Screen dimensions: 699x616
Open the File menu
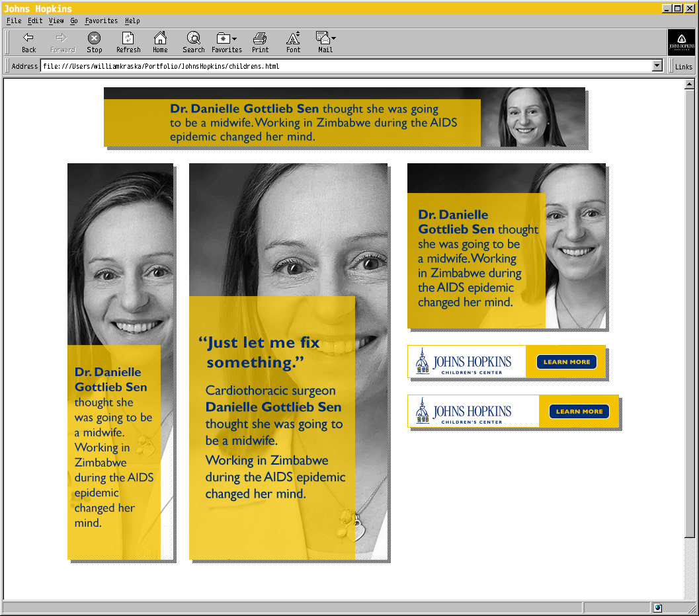pyautogui.click(x=14, y=20)
